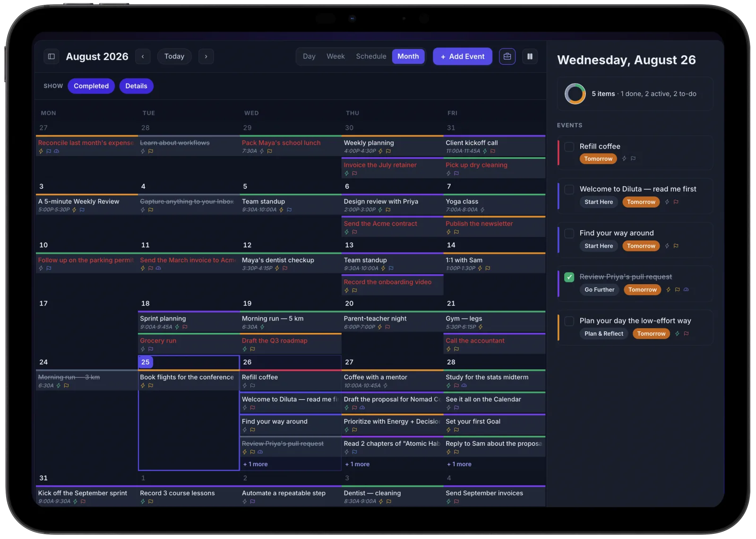756x539 pixels.
Task: Click the red flag icon on Plan your day card
Action: [686, 334]
